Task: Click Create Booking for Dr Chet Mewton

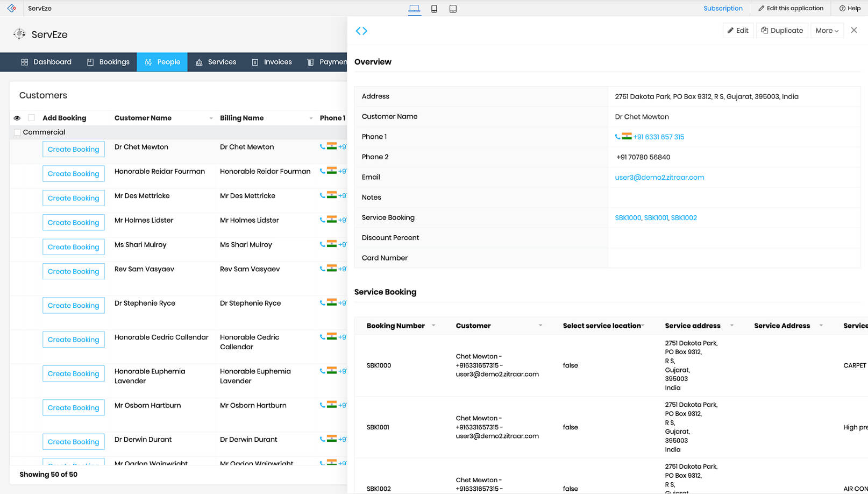Action: point(73,149)
